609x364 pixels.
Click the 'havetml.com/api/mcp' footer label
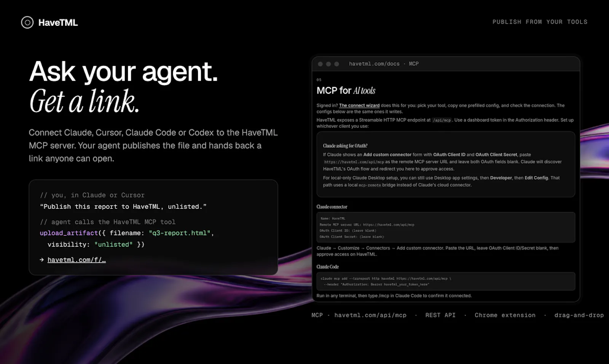[370, 315]
